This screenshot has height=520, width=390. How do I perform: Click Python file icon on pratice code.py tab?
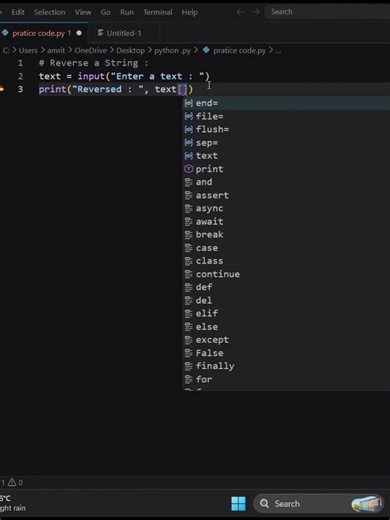[5, 33]
